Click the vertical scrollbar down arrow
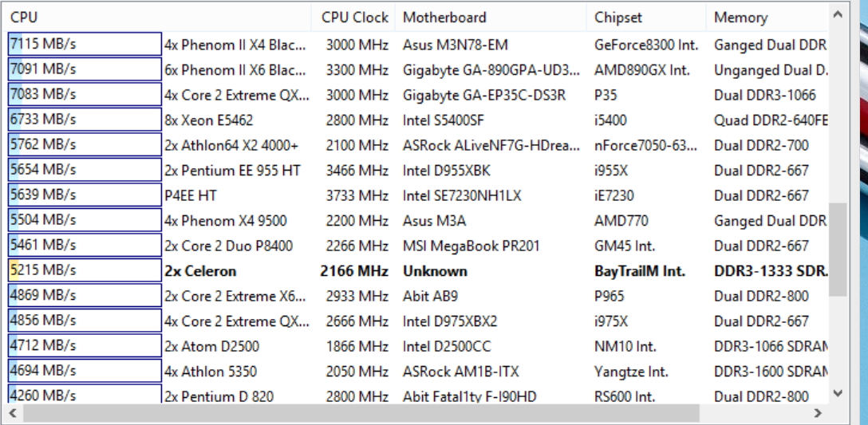 point(838,393)
